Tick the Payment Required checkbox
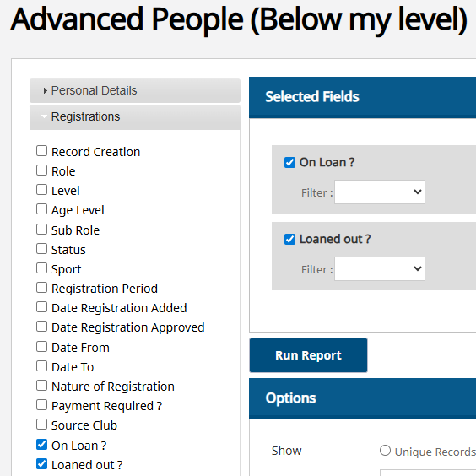This screenshot has width=476, height=476. point(41,405)
